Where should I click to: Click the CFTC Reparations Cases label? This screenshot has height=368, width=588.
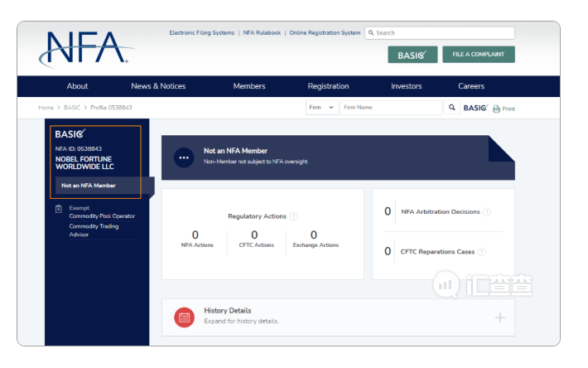point(437,252)
